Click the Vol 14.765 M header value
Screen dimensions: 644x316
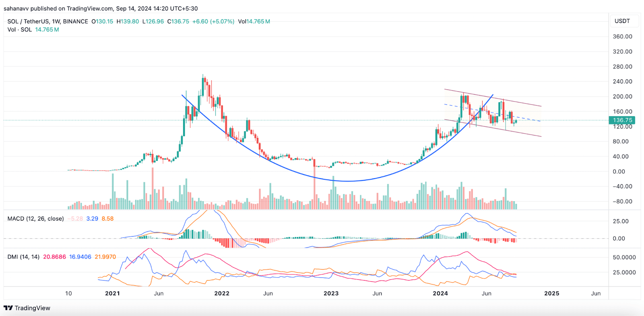[254, 21]
